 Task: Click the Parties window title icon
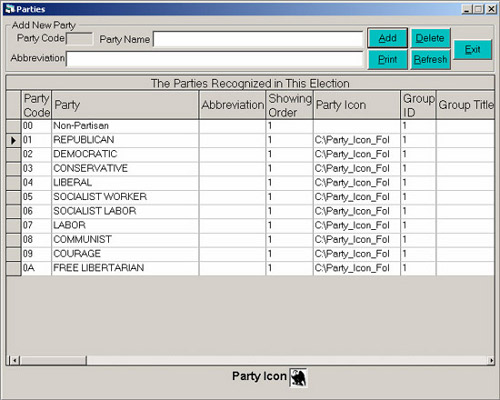[x=10, y=9]
